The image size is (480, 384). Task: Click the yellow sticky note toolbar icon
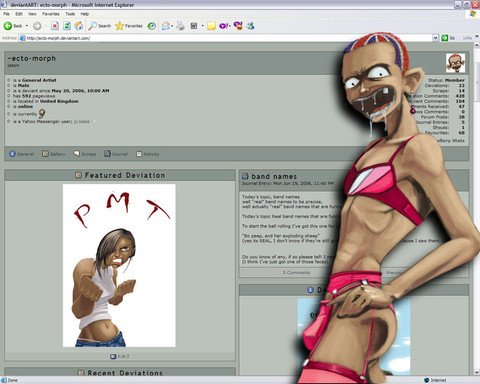(x=211, y=26)
